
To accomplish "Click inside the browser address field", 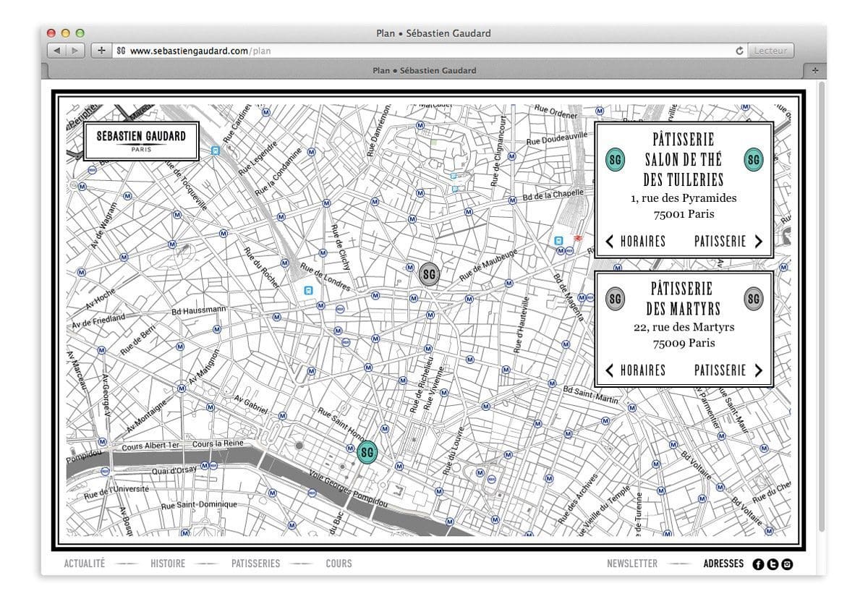I will click(x=362, y=51).
